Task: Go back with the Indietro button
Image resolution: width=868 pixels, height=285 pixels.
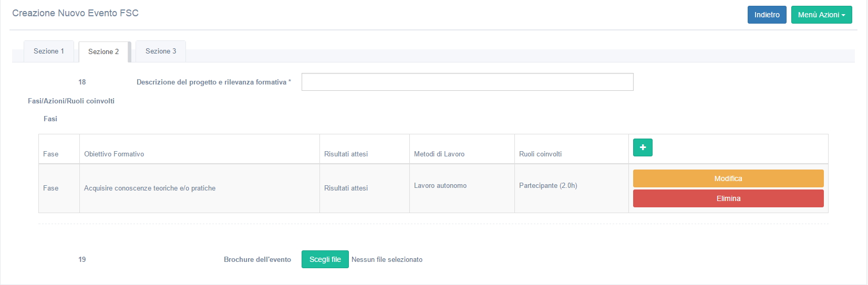Action: pyautogui.click(x=767, y=15)
